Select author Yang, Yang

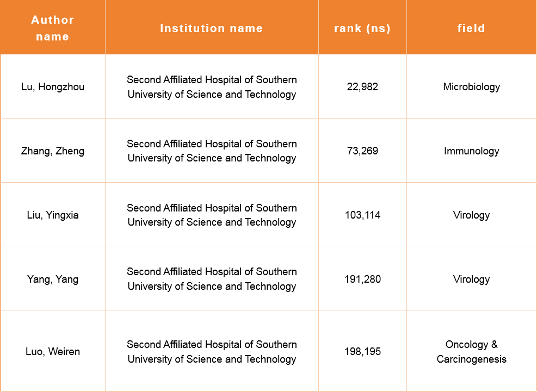(x=53, y=279)
